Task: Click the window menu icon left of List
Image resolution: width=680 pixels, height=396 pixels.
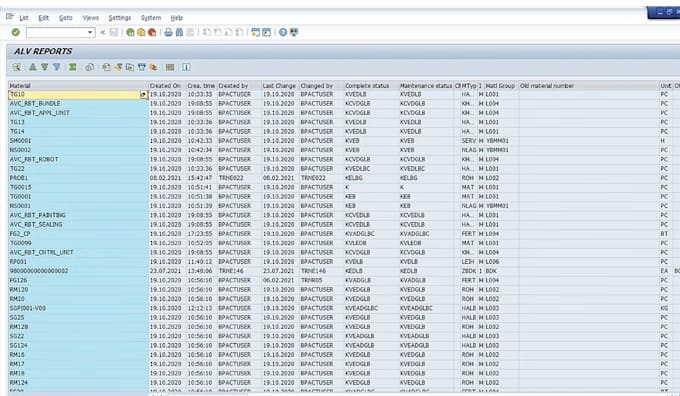Action: (x=10, y=16)
